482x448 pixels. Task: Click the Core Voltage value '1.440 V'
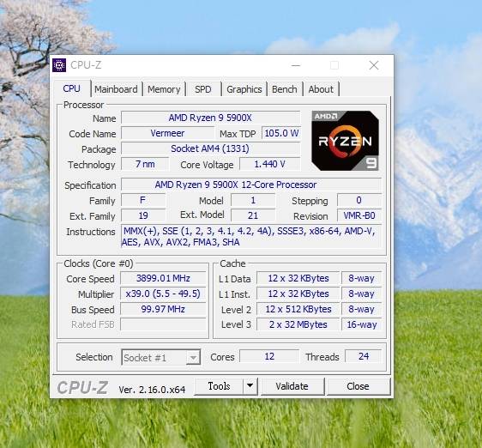click(269, 164)
